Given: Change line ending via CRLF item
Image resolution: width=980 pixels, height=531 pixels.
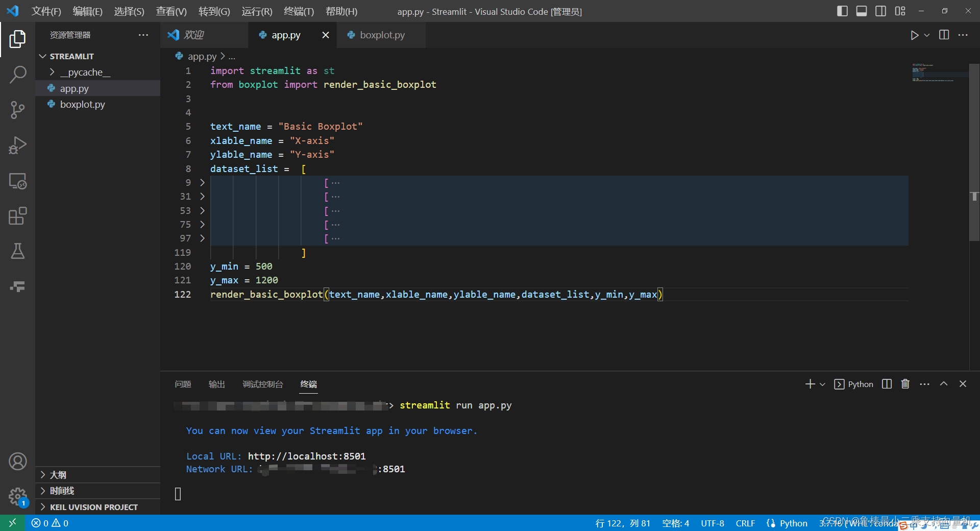Looking at the screenshot, I should pyautogui.click(x=745, y=523).
